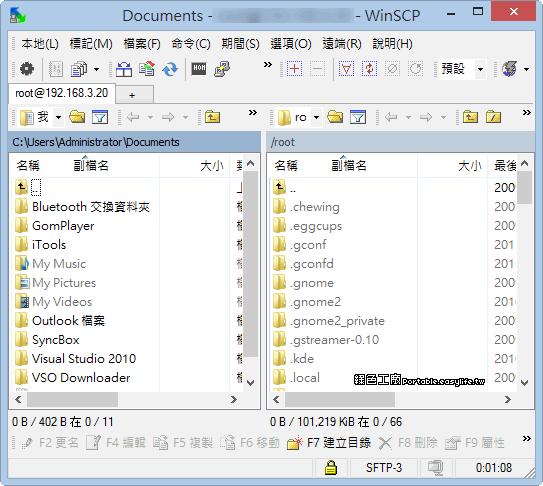Click the Unselect Files minus icon

click(x=317, y=69)
